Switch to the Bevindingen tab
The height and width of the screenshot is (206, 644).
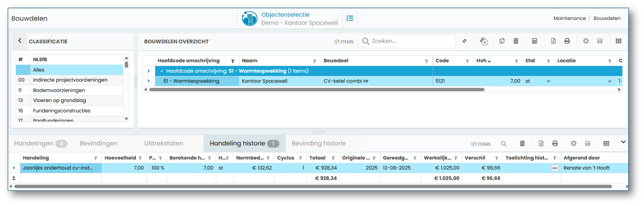[98, 143]
